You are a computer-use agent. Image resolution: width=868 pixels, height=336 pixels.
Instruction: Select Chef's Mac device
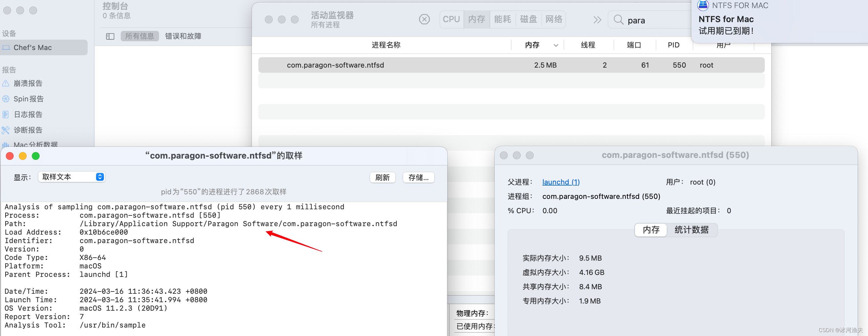point(32,47)
